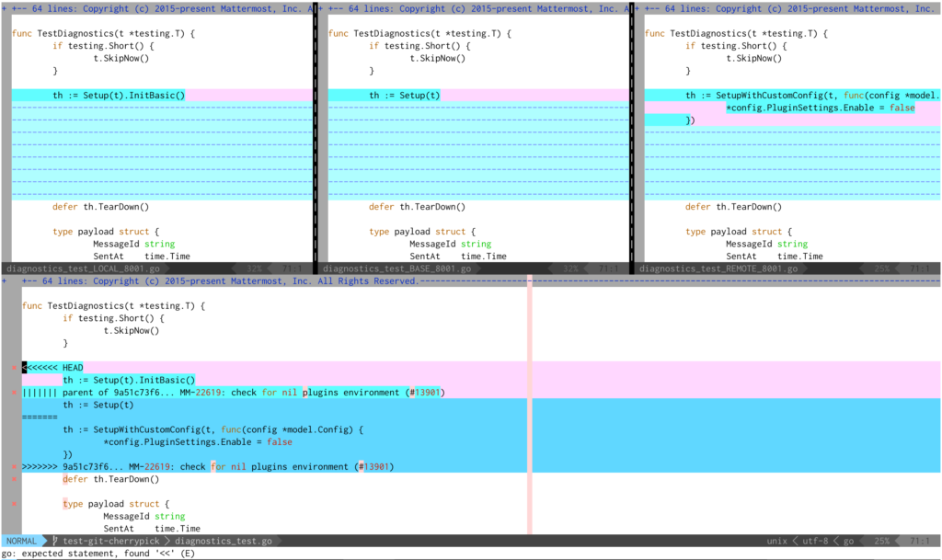Click the error sign beside the >>>>>>> 9a51c73f6 line
This screenshot has height=560, width=942.
pos(14,466)
